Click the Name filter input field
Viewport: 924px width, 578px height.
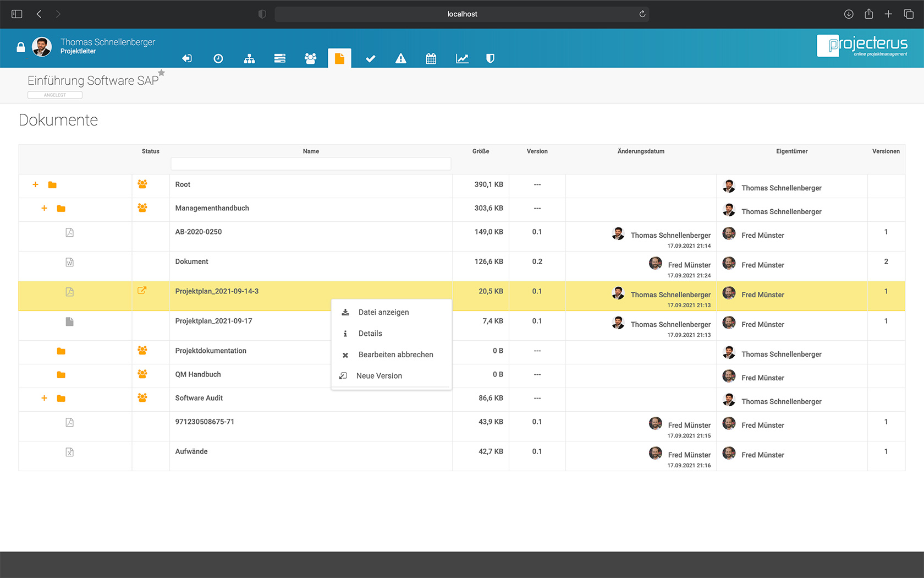pyautogui.click(x=311, y=163)
